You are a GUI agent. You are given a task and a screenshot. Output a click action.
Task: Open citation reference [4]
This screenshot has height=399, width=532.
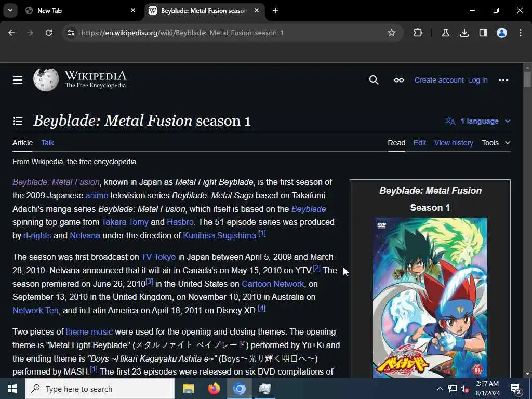pos(262,308)
